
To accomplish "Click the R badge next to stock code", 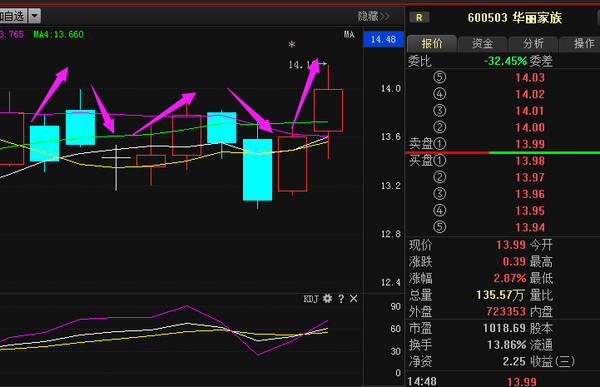I will 419,18.
